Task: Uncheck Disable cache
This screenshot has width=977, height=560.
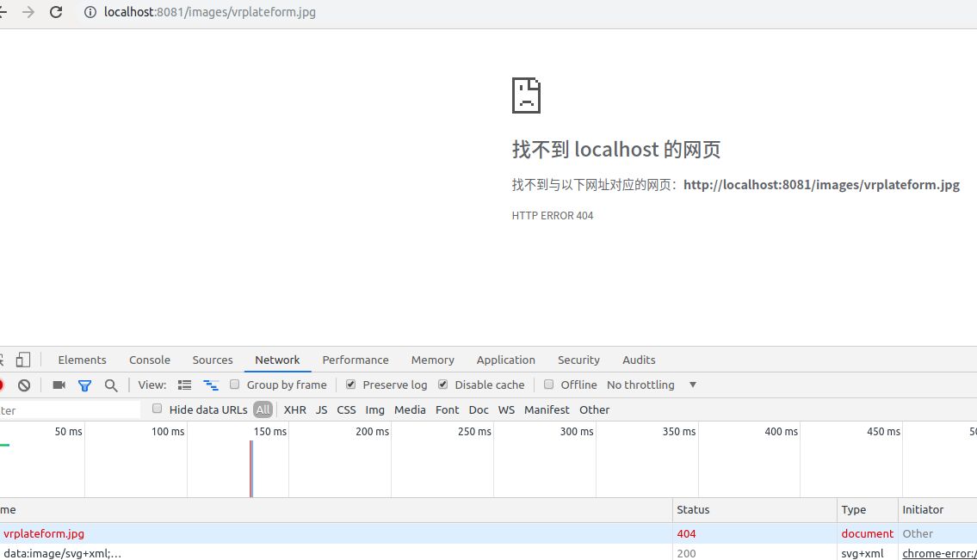Action: tap(442, 385)
